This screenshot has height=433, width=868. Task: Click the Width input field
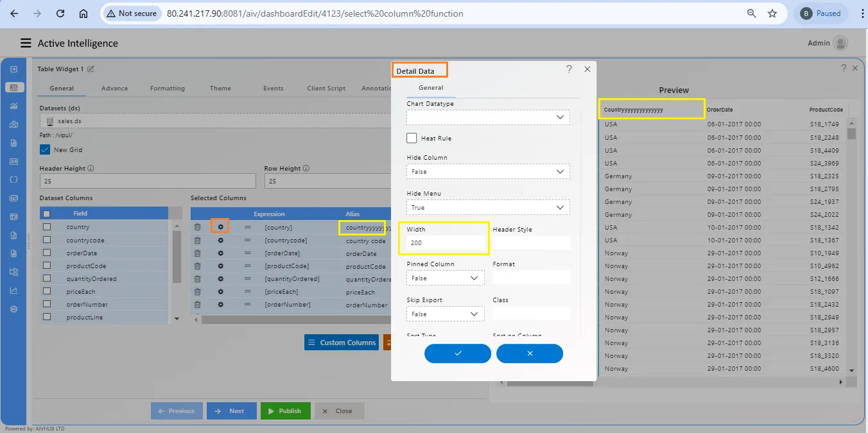pyautogui.click(x=446, y=243)
